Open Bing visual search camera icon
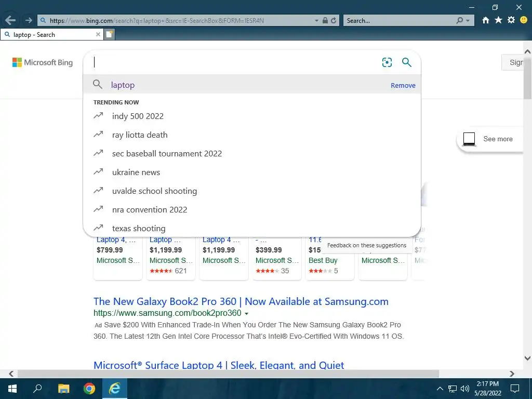532x399 pixels. 387,62
